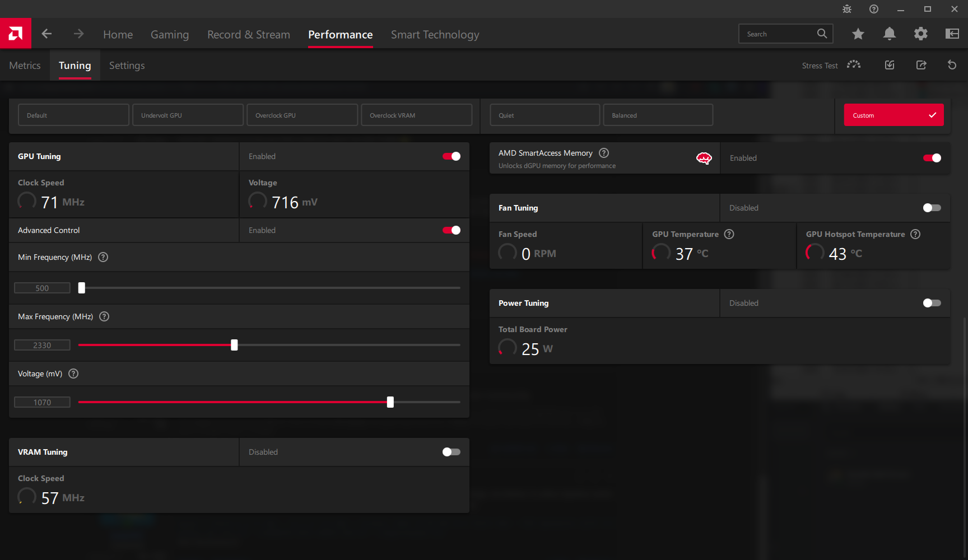Image resolution: width=968 pixels, height=560 pixels.
Task: Disable Advanced Control toggle
Action: 452,230
